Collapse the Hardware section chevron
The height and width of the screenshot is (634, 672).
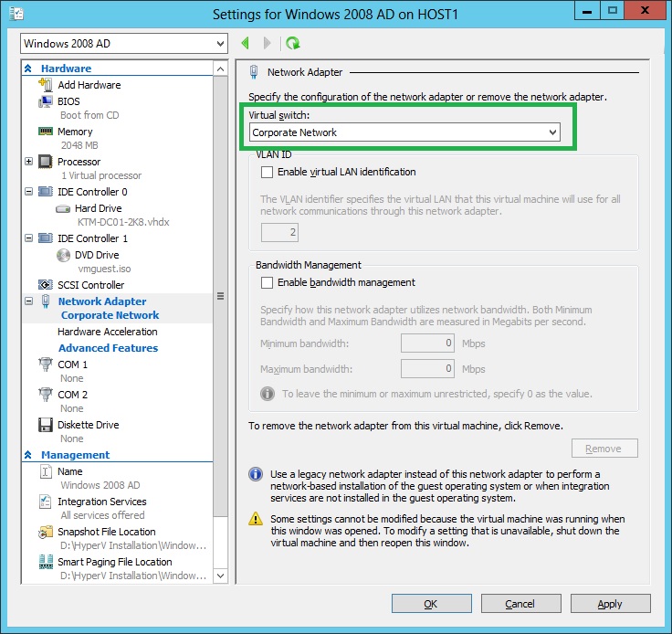(28, 69)
